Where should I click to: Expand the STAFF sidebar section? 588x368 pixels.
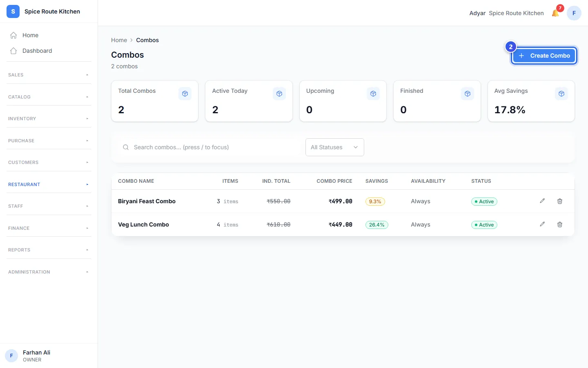pyautogui.click(x=49, y=206)
